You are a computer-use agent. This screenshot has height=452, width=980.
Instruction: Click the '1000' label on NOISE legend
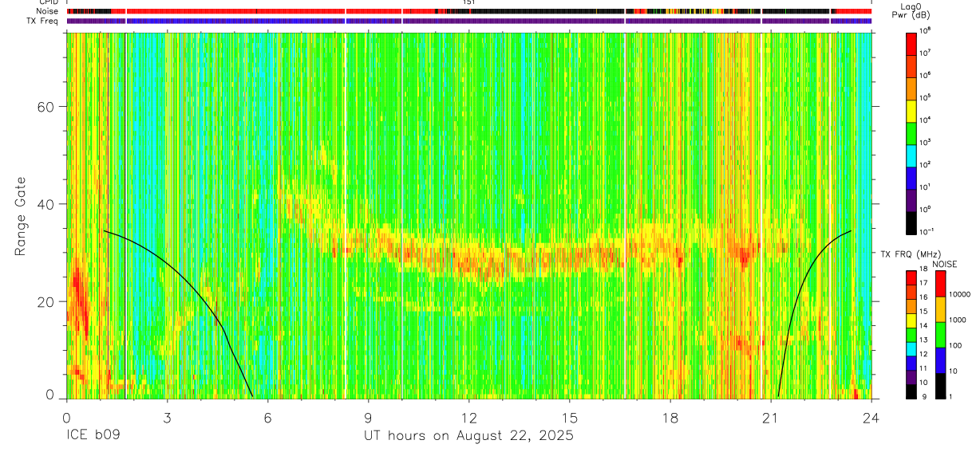958,319
